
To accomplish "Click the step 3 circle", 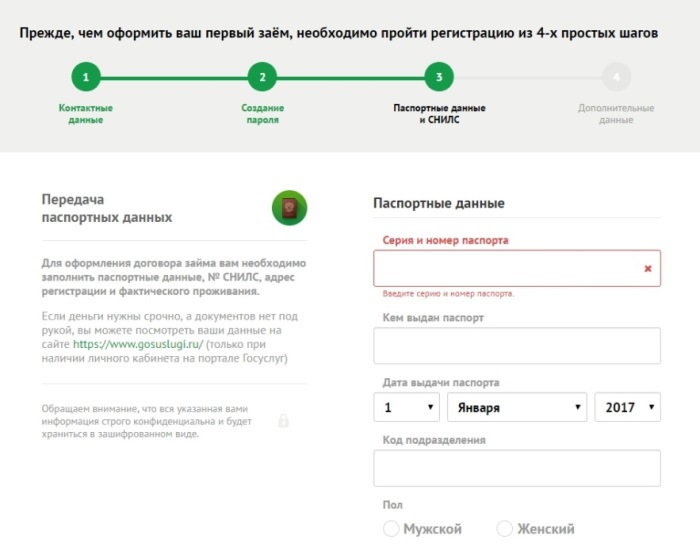I will pyautogui.click(x=439, y=77).
